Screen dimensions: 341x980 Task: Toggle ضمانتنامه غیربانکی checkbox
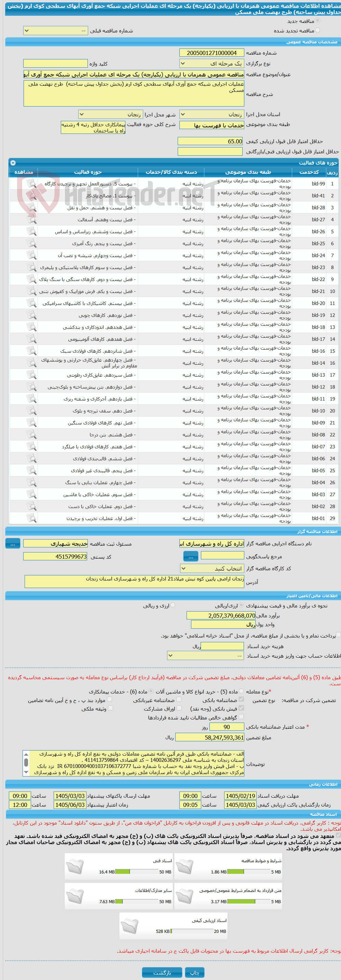point(179,700)
